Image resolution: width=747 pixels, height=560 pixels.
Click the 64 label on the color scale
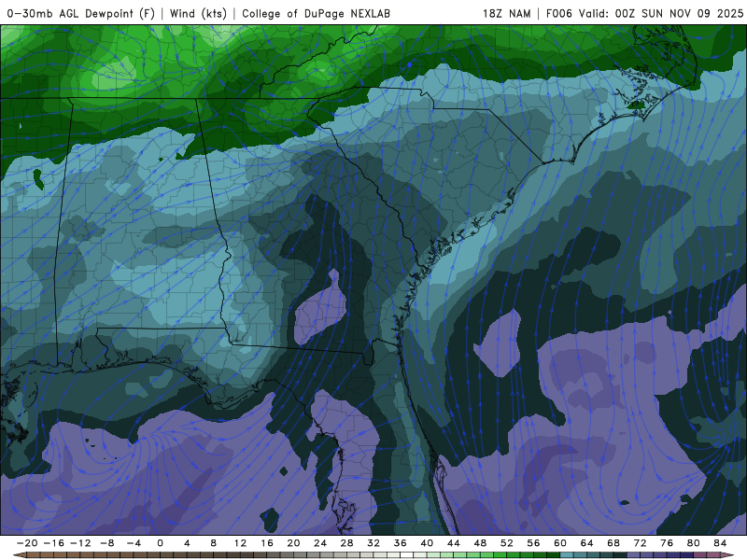(x=587, y=543)
